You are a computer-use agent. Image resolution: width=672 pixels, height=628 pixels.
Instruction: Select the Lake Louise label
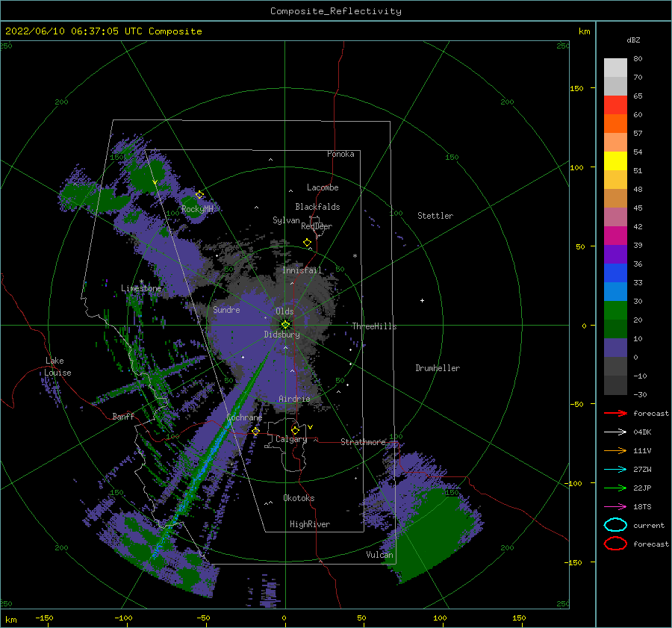57,367
